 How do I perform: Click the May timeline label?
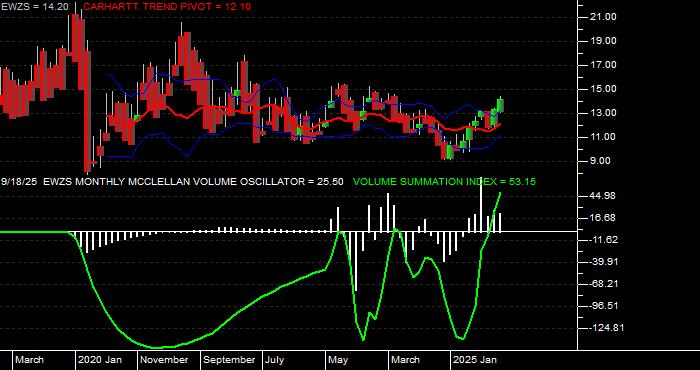tap(338, 360)
